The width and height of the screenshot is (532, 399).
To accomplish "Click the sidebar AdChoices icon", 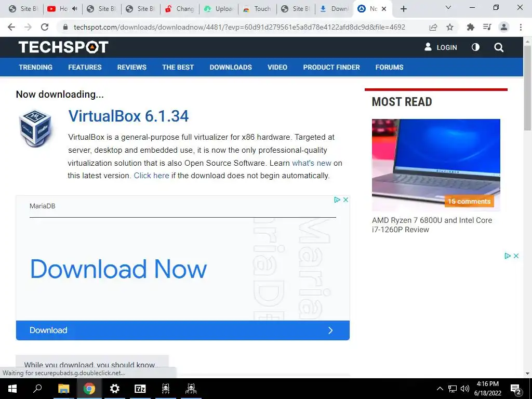I will (508, 256).
